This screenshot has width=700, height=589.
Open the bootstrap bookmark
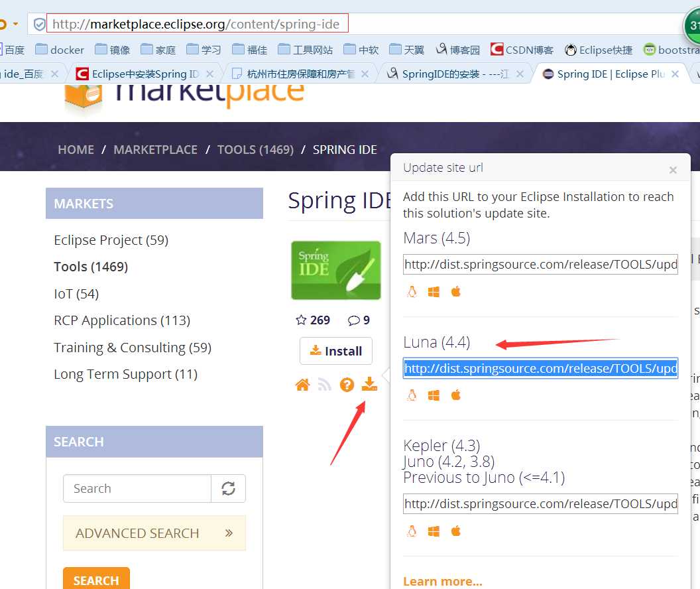click(671, 50)
